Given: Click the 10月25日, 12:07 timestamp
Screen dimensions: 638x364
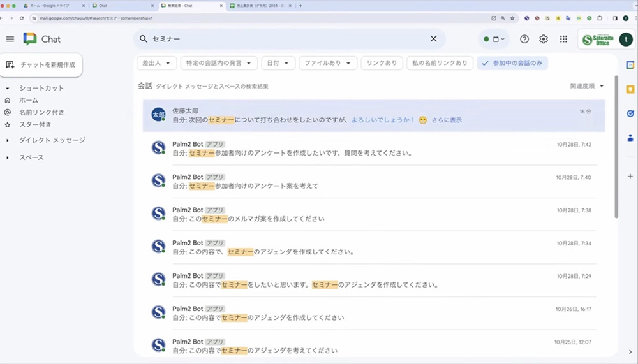Looking at the screenshot, I should [573, 342].
